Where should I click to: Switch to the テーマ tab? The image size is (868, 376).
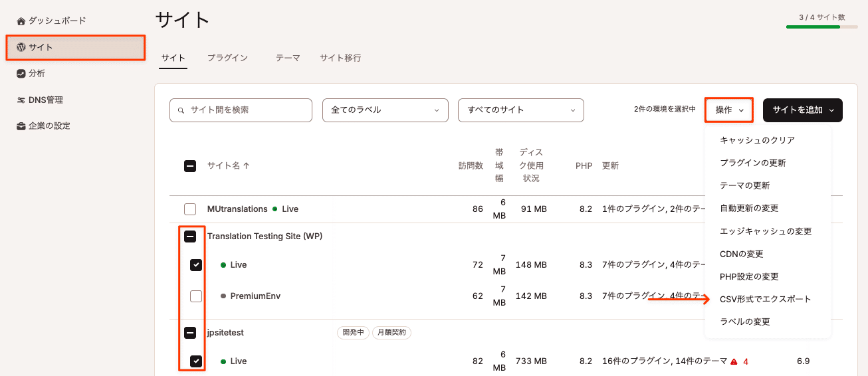[288, 58]
